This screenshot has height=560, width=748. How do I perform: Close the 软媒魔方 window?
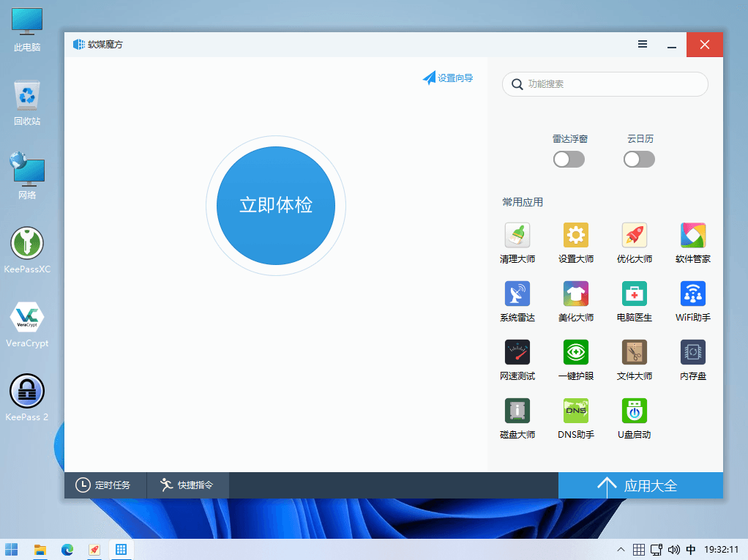click(705, 45)
